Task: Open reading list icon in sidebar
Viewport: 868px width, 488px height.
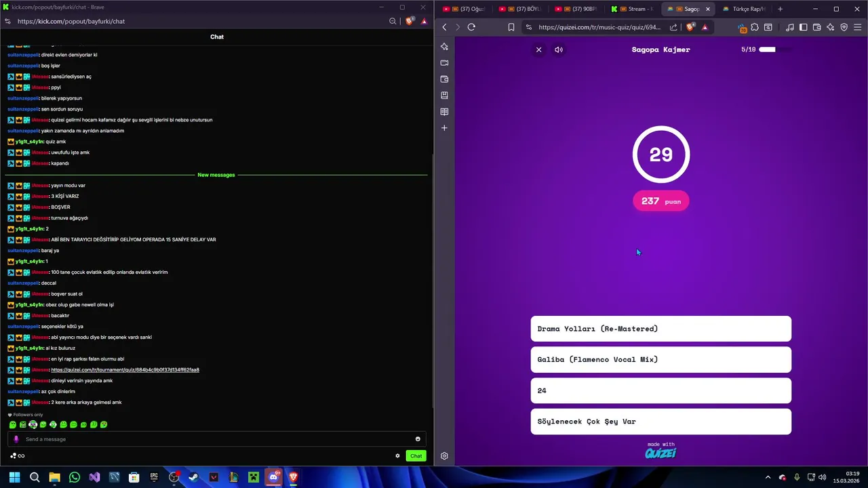Action: coord(444,112)
